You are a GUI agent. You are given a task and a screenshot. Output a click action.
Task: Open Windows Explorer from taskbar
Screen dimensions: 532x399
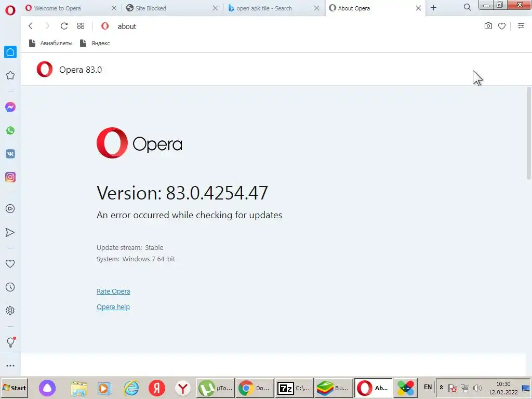click(79, 388)
